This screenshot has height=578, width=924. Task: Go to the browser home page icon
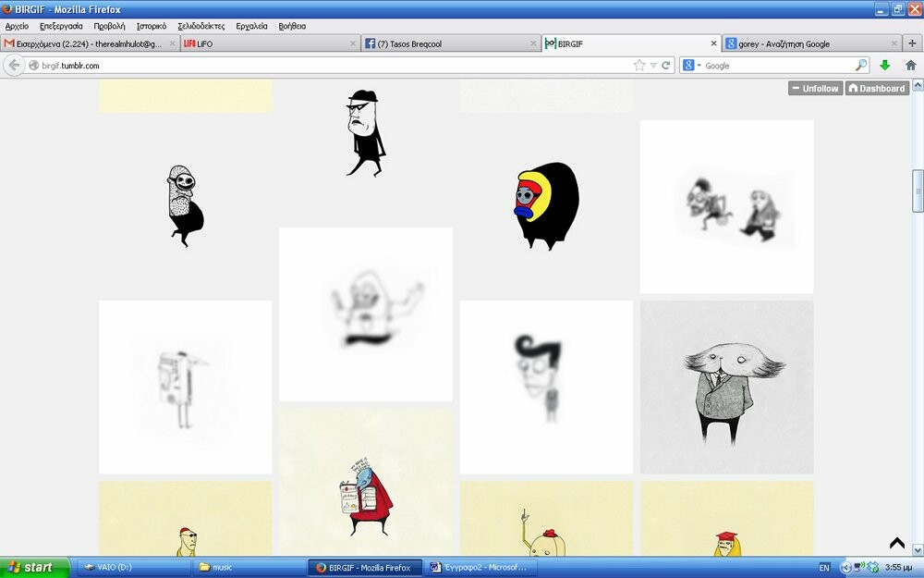[910, 66]
